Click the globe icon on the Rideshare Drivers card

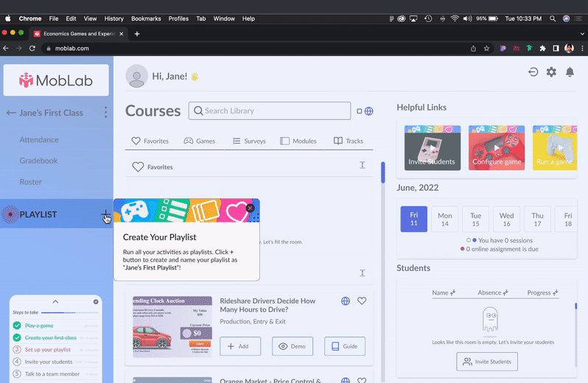tap(346, 301)
